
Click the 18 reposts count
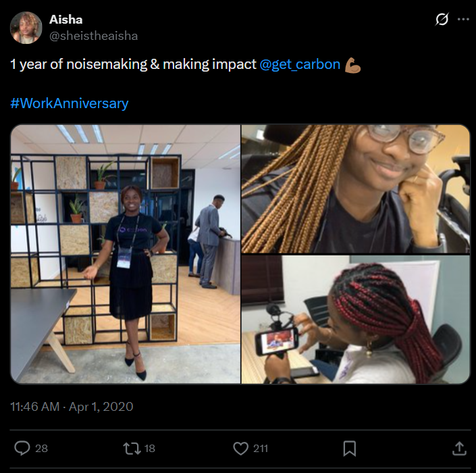150,449
